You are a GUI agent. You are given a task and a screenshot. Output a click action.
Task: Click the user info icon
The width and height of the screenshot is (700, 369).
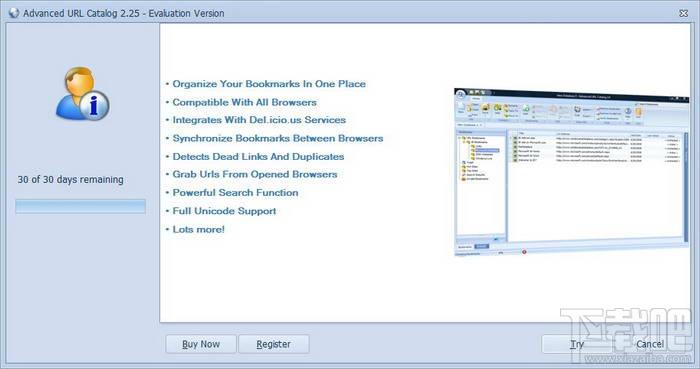pos(82,94)
